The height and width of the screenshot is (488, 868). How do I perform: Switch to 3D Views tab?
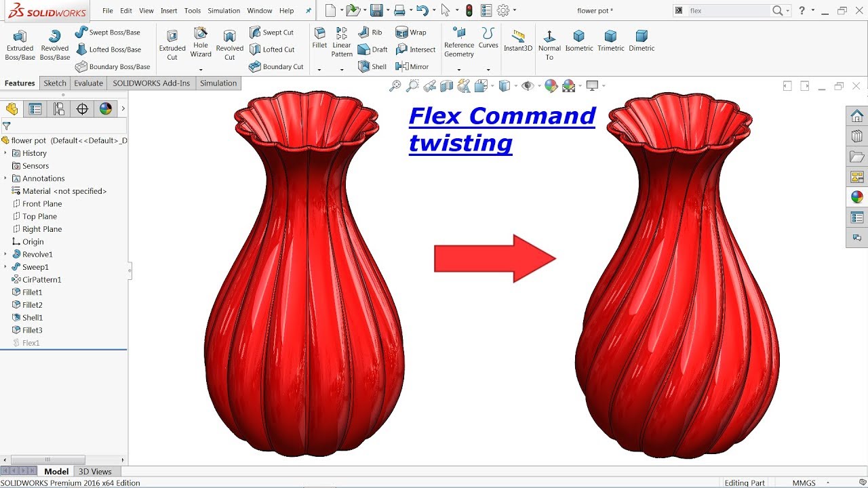(x=95, y=472)
